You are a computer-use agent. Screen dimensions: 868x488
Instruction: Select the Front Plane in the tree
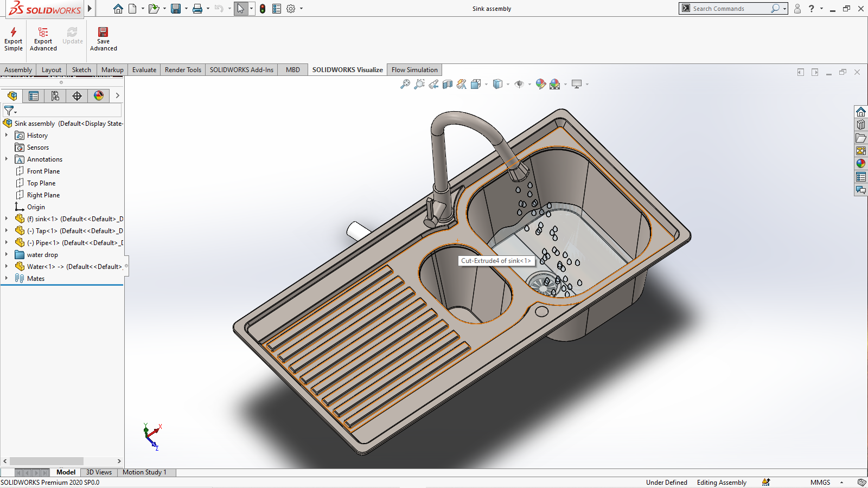43,171
